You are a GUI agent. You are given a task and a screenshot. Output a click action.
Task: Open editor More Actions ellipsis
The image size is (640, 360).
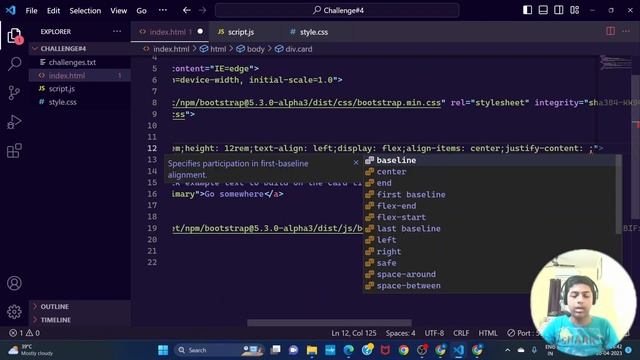coord(626,31)
